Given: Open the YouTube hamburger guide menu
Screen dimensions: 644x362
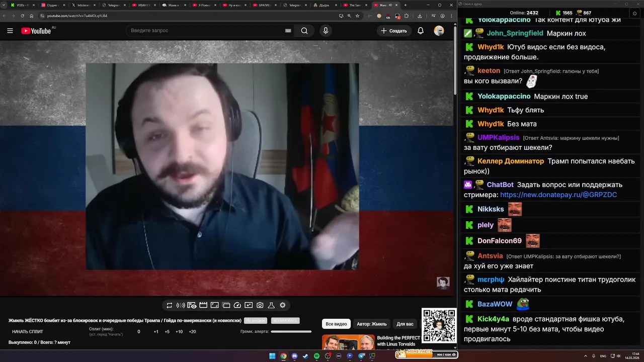Looking at the screenshot, I should (10, 31).
